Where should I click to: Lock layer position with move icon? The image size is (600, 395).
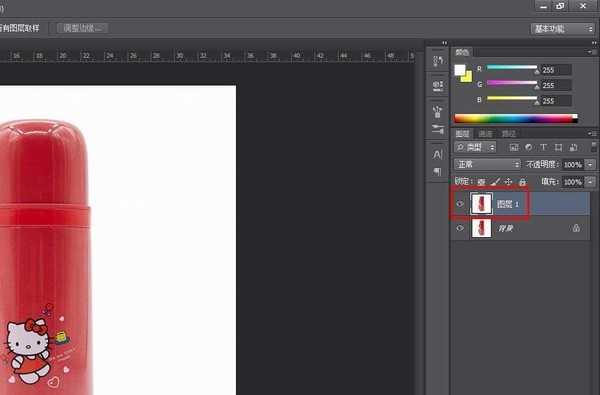click(508, 182)
